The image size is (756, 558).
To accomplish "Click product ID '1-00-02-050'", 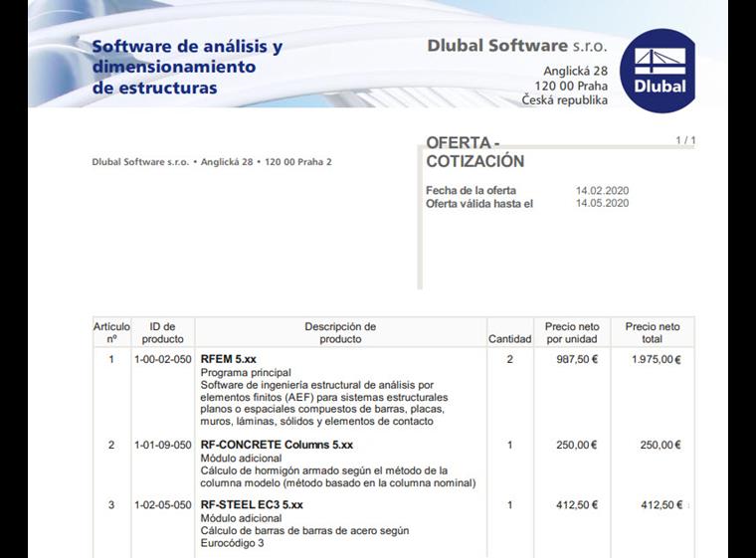I will 162,359.
